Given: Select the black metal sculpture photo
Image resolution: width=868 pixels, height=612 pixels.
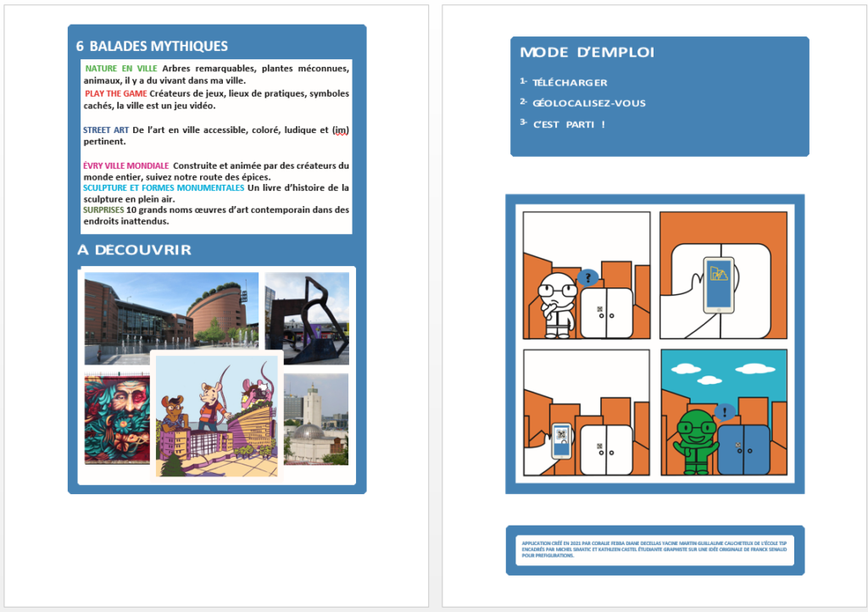Looking at the screenshot, I should (307, 318).
